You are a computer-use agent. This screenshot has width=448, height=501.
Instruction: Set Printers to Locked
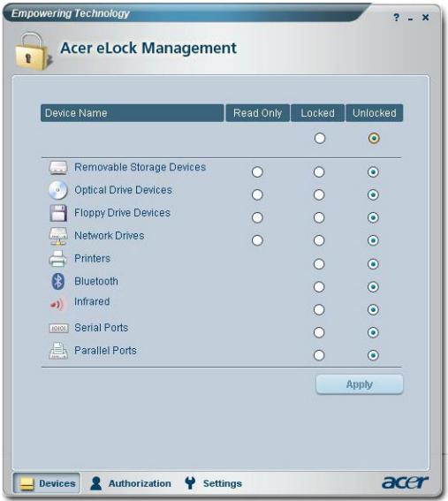(x=319, y=264)
